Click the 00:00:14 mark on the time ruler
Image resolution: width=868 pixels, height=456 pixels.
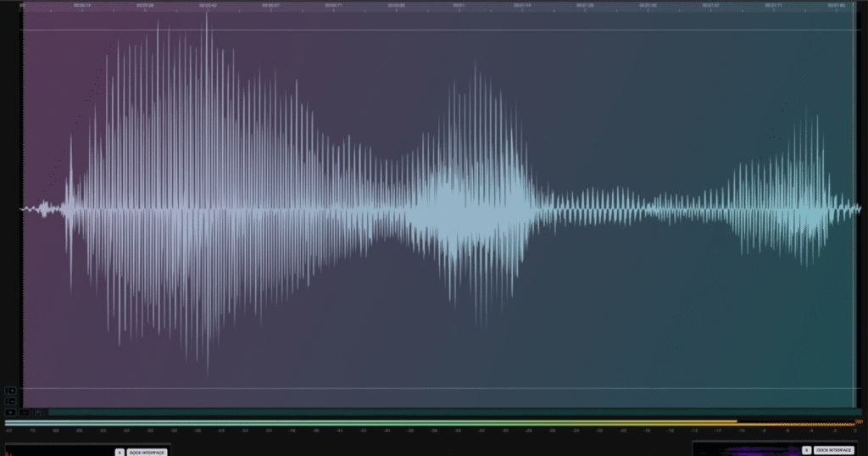pos(82,5)
